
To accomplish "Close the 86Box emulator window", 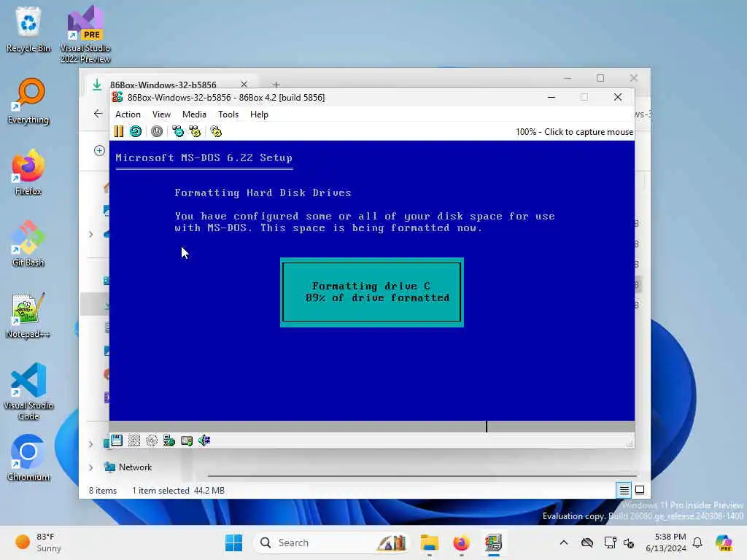I will tap(618, 97).
